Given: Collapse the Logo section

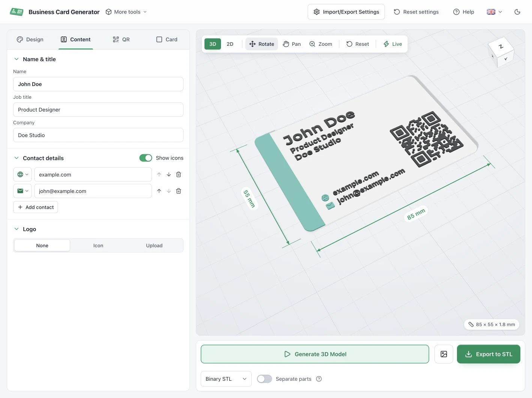Looking at the screenshot, I should [25, 229].
